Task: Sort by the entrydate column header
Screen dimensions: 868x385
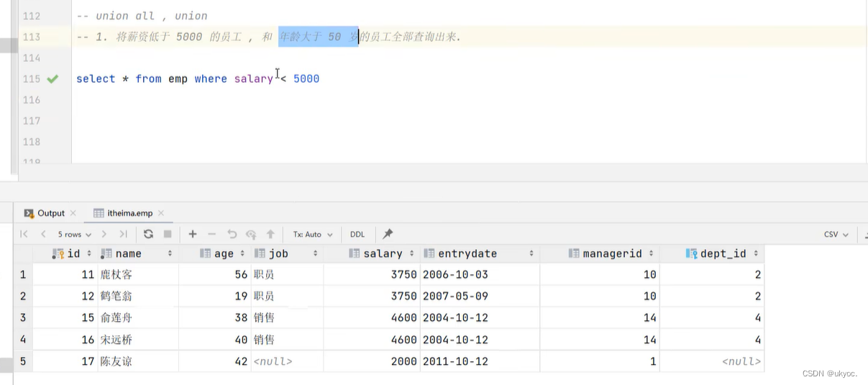Action: (480, 253)
